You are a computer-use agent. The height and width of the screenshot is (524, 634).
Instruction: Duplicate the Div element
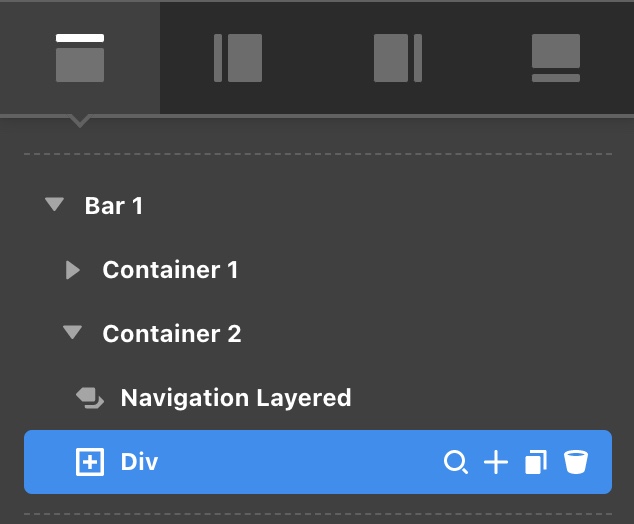536,462
